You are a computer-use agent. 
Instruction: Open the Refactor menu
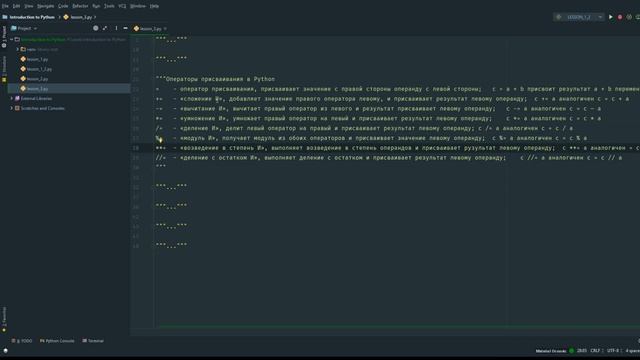[80, 6]
